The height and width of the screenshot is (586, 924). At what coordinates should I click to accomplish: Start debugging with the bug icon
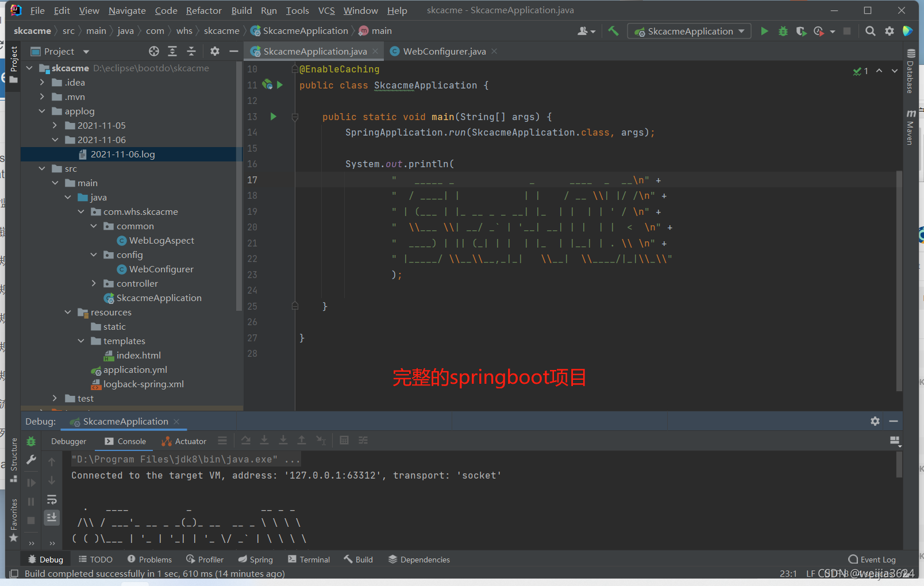coord(783,31)
